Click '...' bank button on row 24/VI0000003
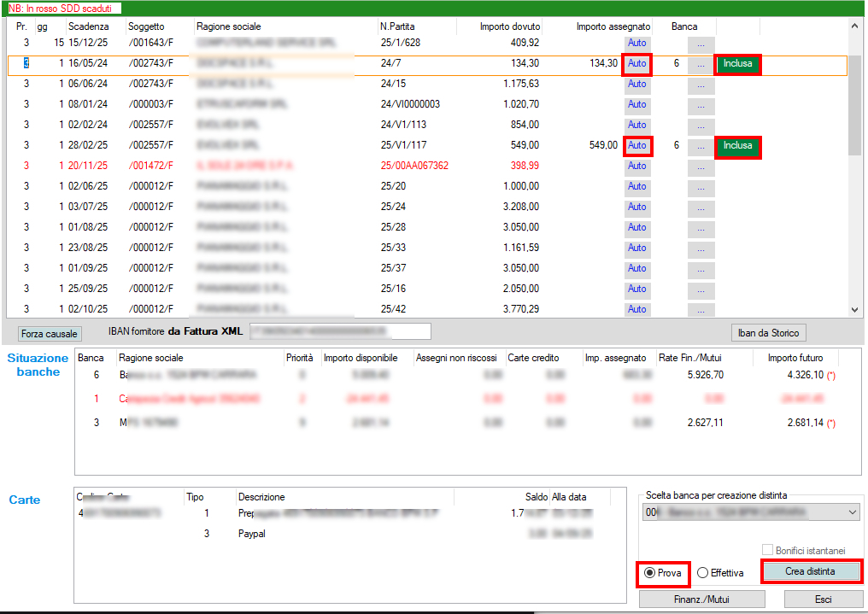This screenshot has width=868, height=614. click(701, 105)
